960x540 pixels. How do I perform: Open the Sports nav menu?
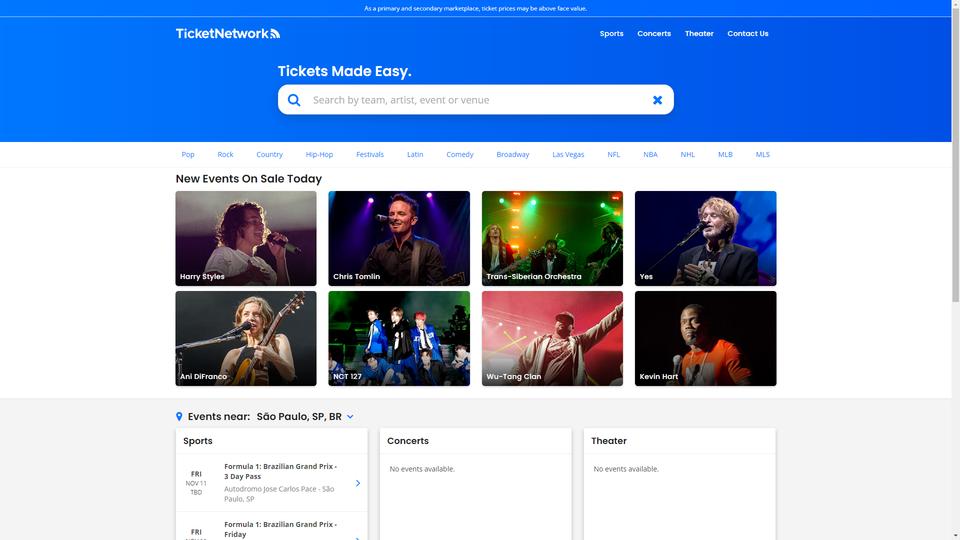(x=611, y=34)
